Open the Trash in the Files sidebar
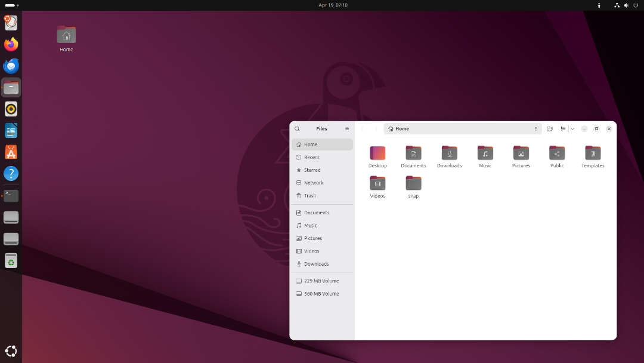The image size is (644, 363). tap(311, 195)
